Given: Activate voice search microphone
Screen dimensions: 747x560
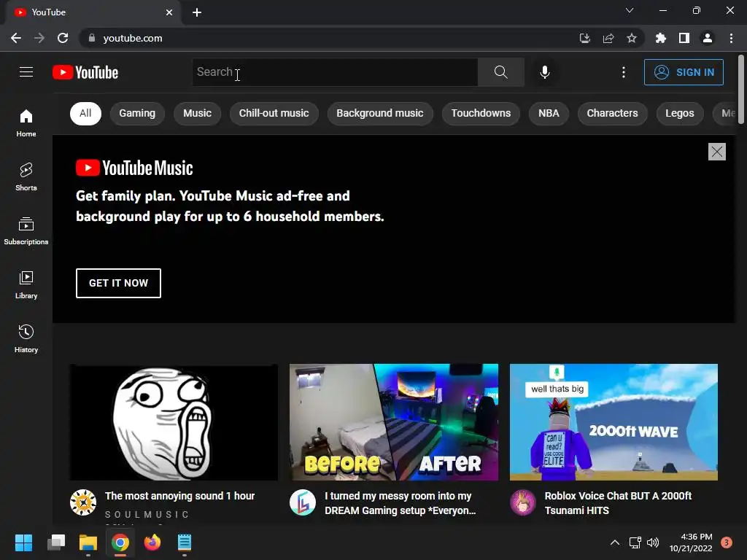Looking at the screenshot, I should pyautogui.click(x=544, y=72).
